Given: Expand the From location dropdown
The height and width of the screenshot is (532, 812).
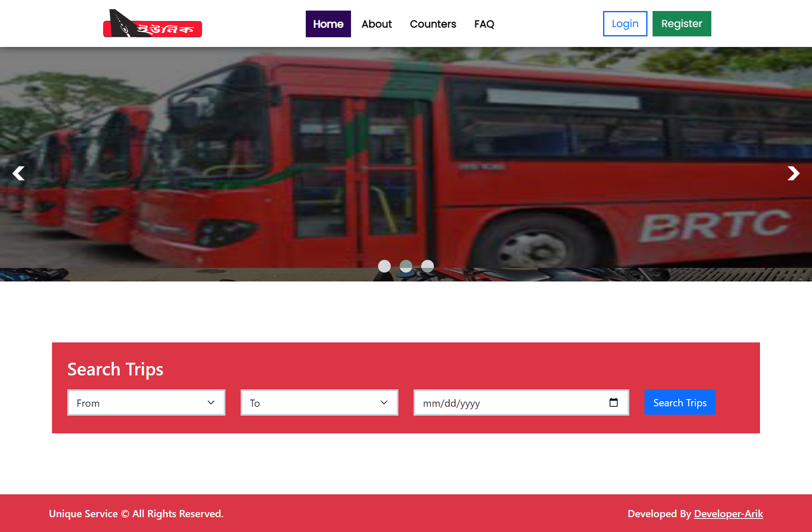Looking at the screenshot, I should pos(146,402).
